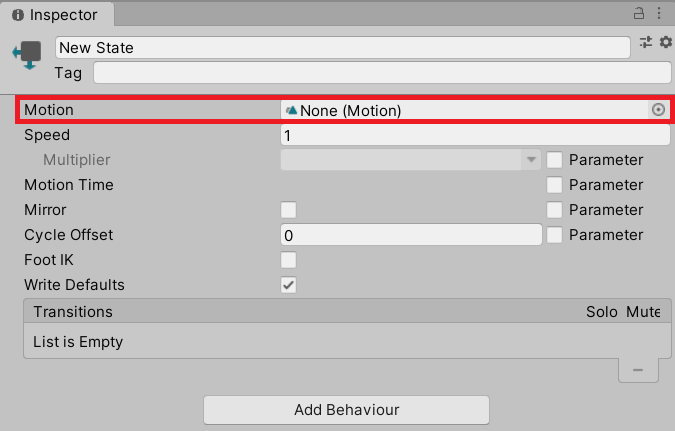This screenshot has width=675, height=431.
Task: Toggle the Foot IK checkbox
Action: 289,260
